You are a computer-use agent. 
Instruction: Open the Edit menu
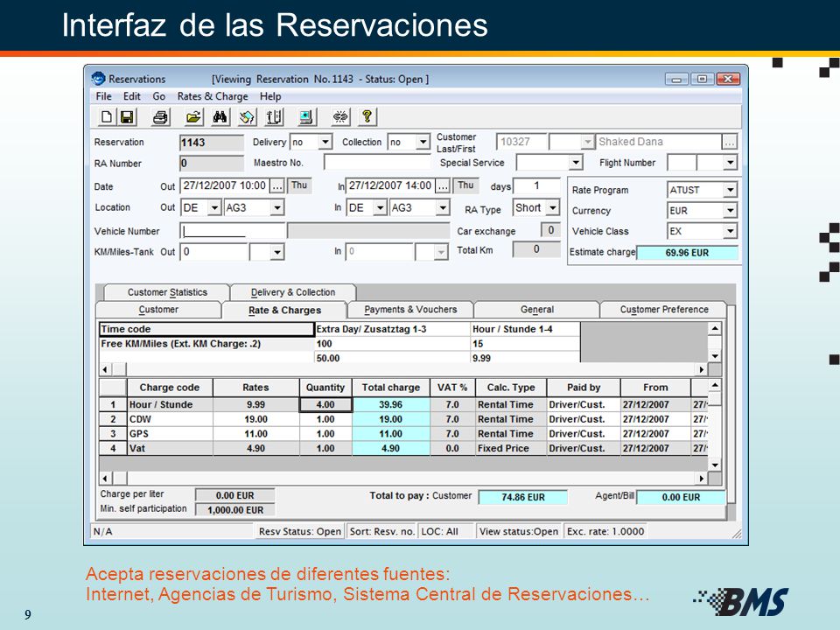click(x=132, y=96)
